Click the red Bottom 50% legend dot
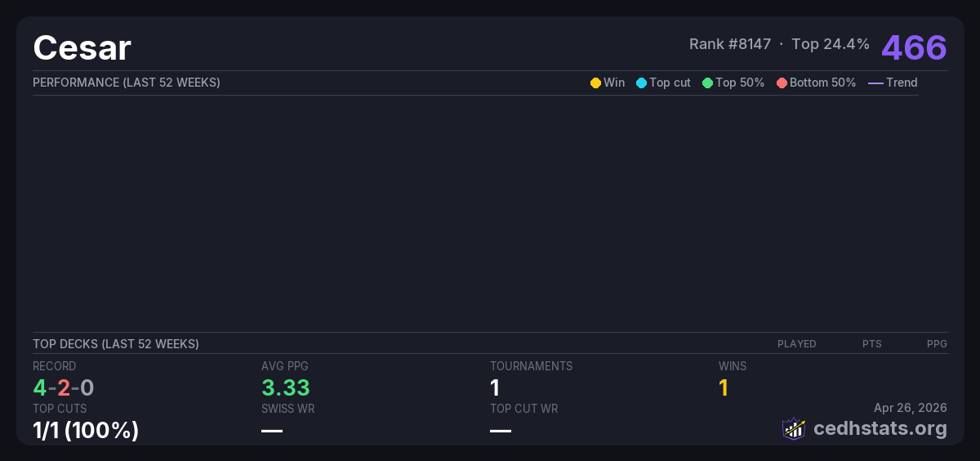 coord(782,83)
